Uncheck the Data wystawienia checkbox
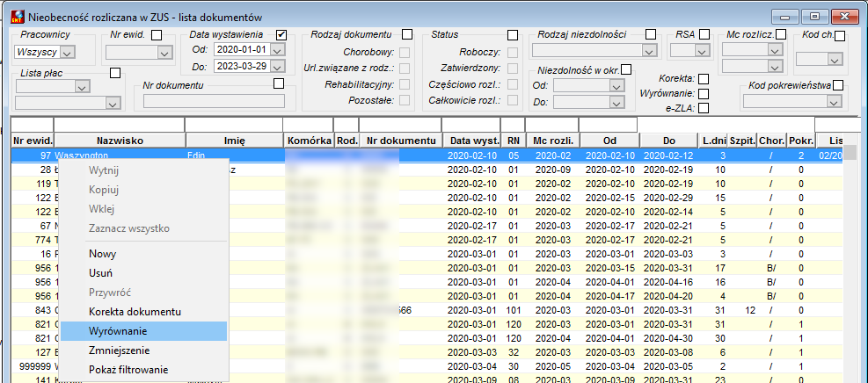This screenshot has height=383, width=868. [281, 35]
